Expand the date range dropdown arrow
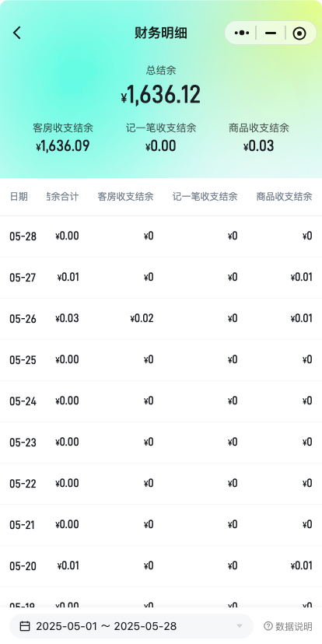Screen dimensions: 322x644 coord(240,626)
